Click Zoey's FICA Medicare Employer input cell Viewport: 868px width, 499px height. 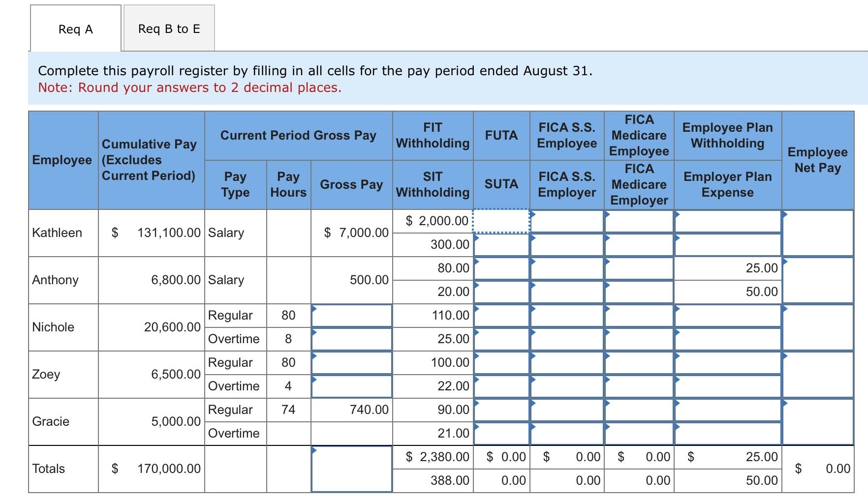pyautogui.click(x=638, y=386)
